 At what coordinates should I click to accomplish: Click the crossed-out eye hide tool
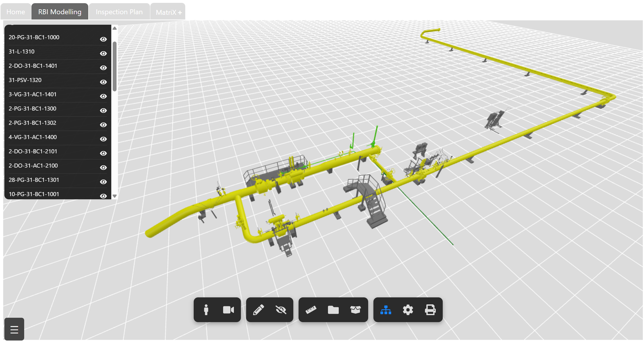pyautogui.click(x=281, y=310)
